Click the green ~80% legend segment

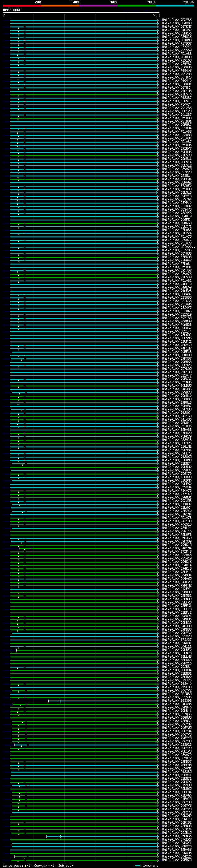[136, 6]
